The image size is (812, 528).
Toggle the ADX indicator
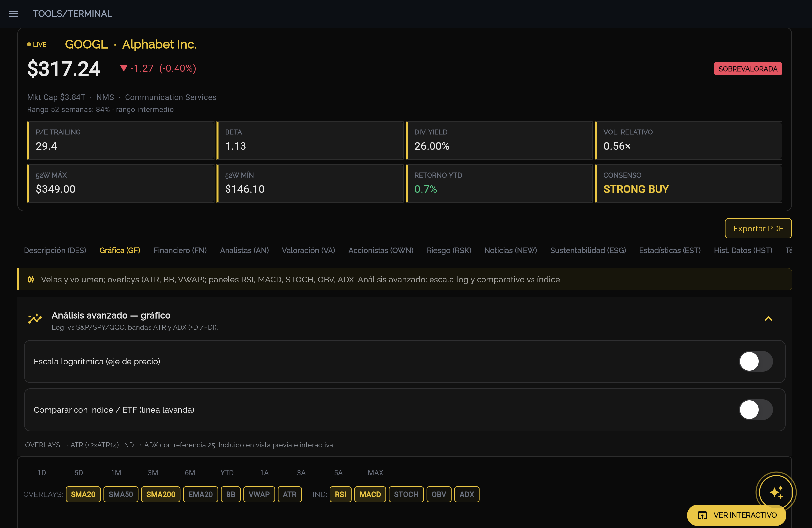tap(467, 494)
